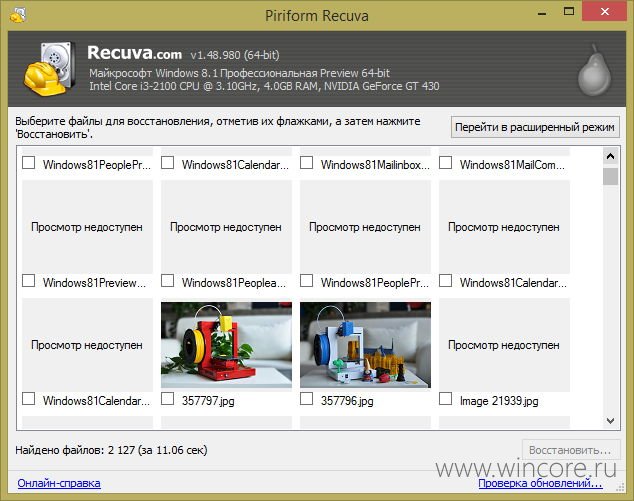Switch to advanced mode with Перейти в расширенный режим

point(535,127)
